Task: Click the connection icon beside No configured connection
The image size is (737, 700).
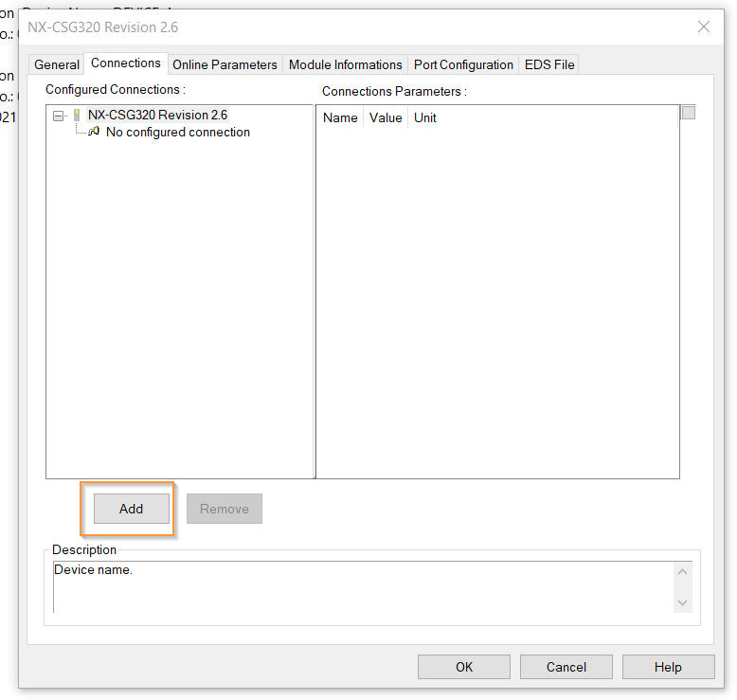Action: point(94,132)
